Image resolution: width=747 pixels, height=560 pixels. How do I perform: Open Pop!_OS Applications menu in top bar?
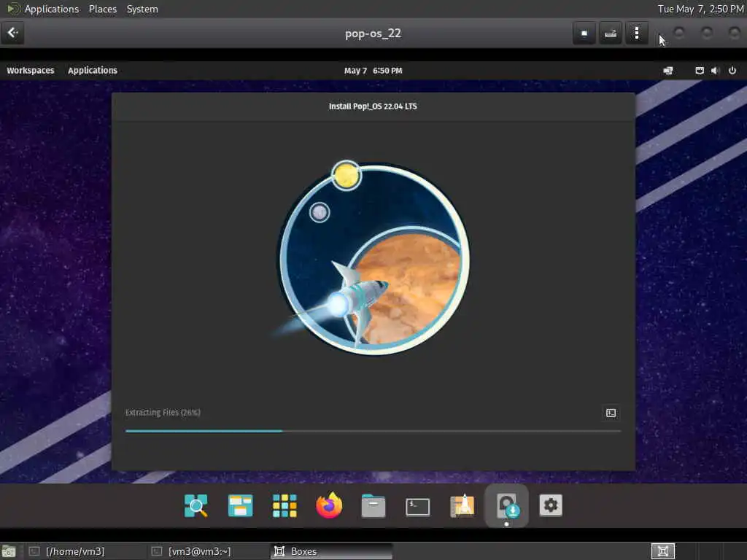93,71
